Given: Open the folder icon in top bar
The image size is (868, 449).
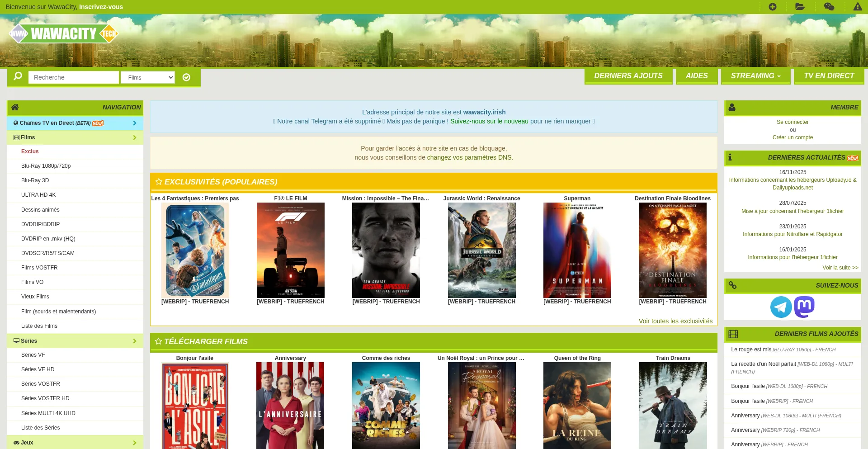Looking at the screenshot, I should click(x=800, y=7).
